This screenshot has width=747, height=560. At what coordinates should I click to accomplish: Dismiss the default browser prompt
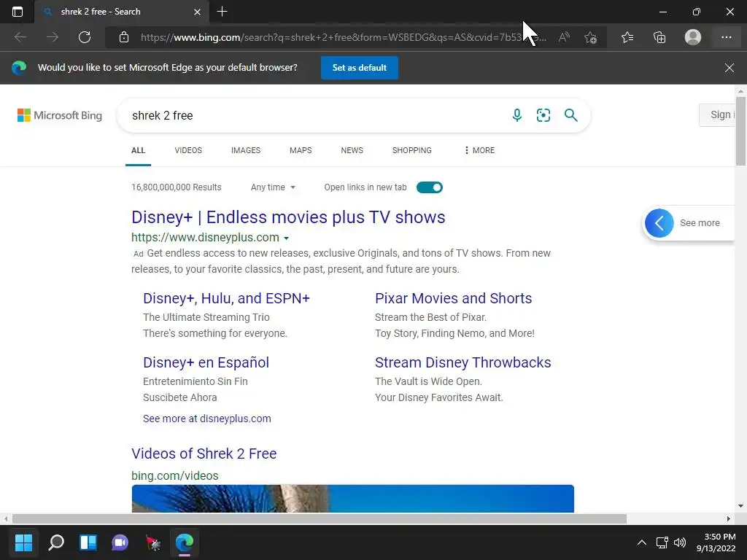click(729, 68)
